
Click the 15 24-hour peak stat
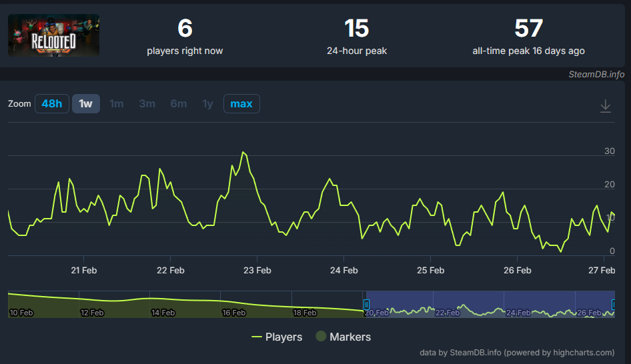click(x=356, y=36)
